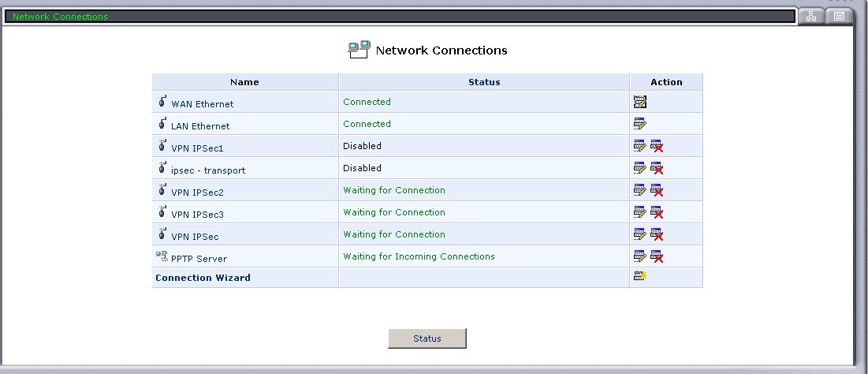This screenshot has width=868, height=374.
Task: Open the network map tab icon
Action: coord(810,17)
